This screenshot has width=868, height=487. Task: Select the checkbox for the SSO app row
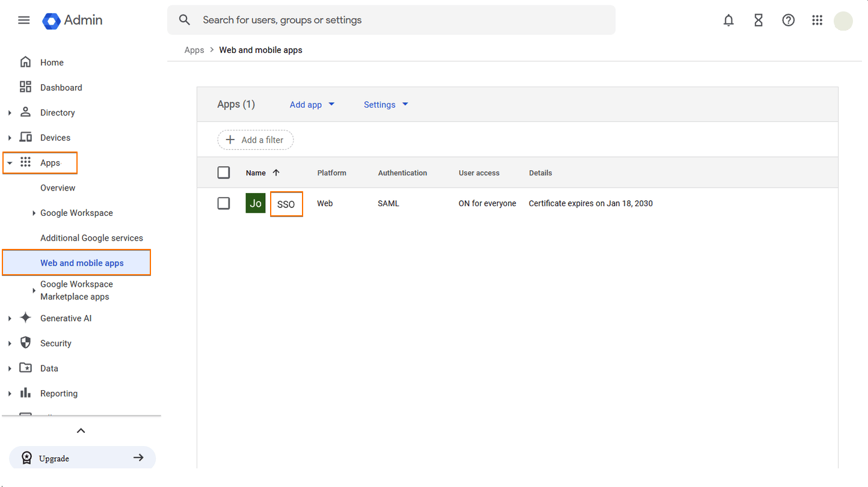[223, 203]
